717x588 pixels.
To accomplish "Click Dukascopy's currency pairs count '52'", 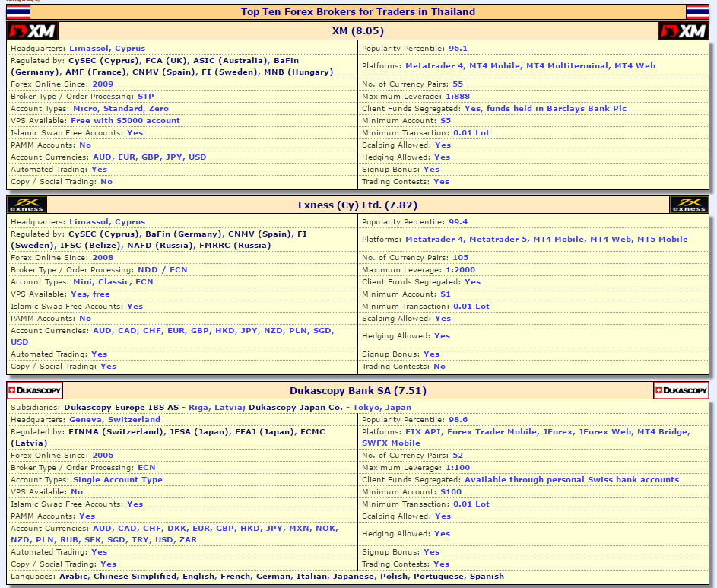I will coord(458,456).
